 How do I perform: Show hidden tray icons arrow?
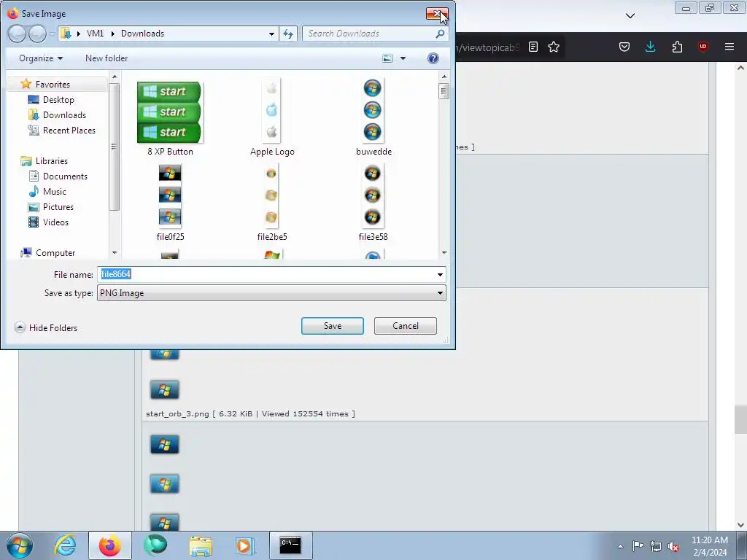[x=620, y=546]
